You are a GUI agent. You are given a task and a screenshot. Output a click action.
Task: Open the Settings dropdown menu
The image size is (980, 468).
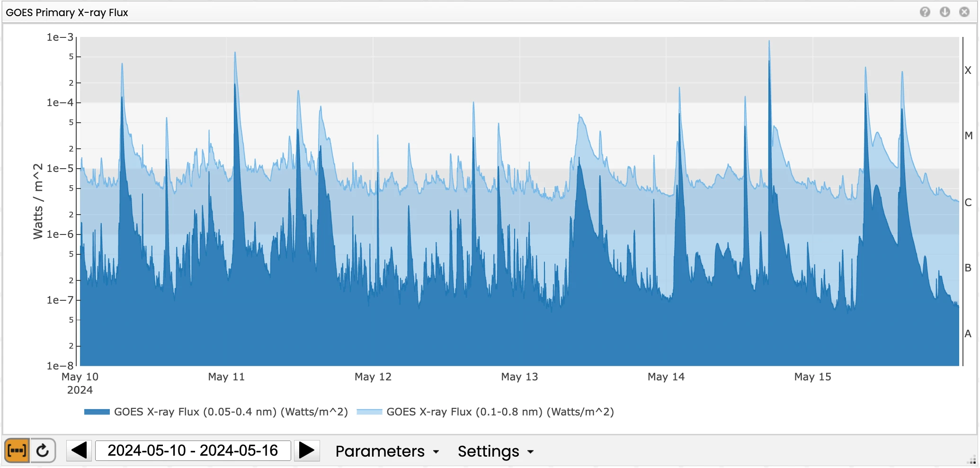(496, 451)
